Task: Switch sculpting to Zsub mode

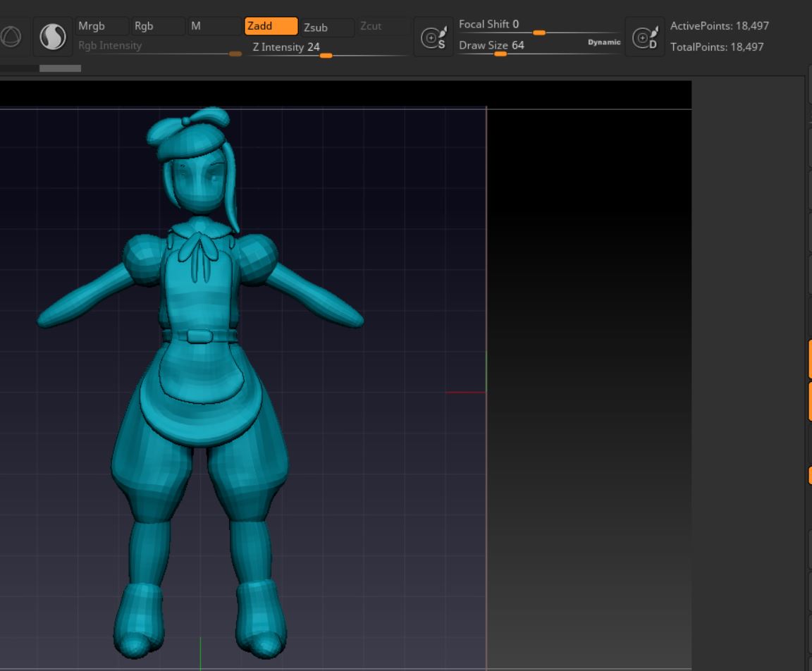Action: [x=327, y=27]
